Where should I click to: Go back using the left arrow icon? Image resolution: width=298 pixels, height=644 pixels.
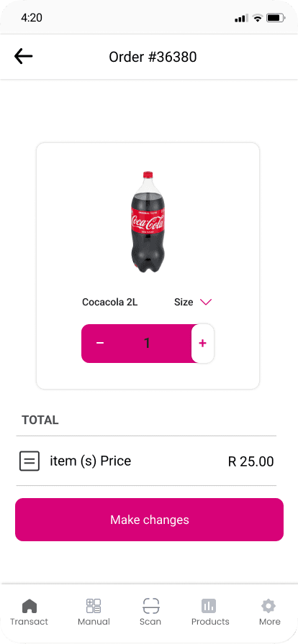[24, 56]
